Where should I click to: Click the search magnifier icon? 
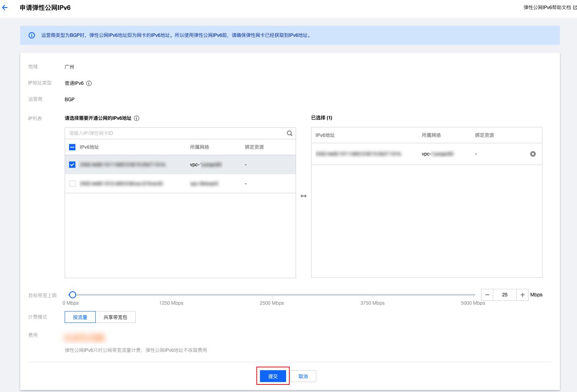click(289, 133)
